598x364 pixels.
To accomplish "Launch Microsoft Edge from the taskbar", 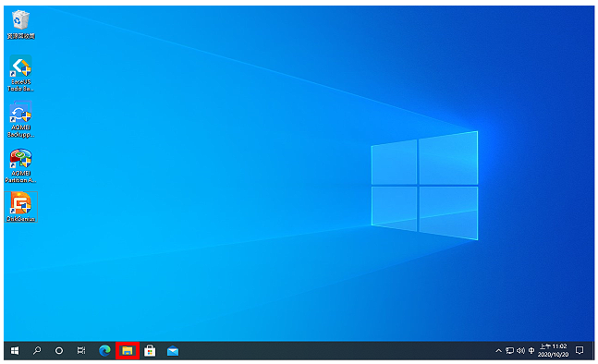I will [104, 350].
